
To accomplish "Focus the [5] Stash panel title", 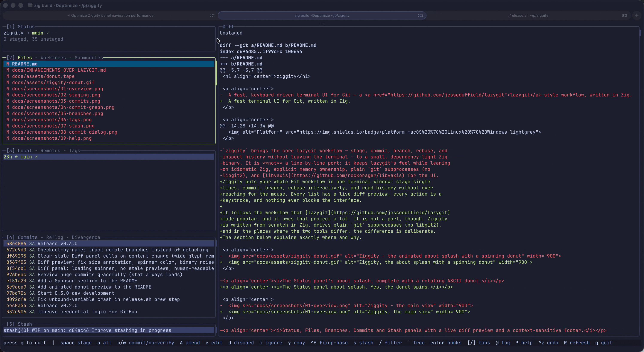I will [x=19, y=324].
